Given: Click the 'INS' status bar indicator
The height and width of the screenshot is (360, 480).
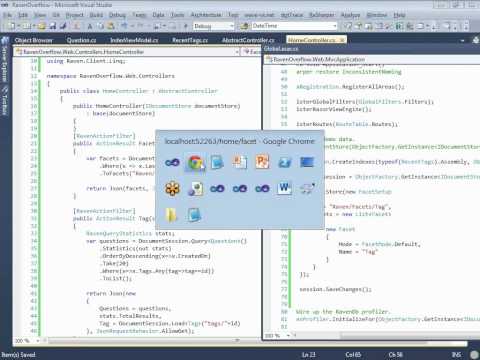Looking at the screenshot, I should 456,355.
